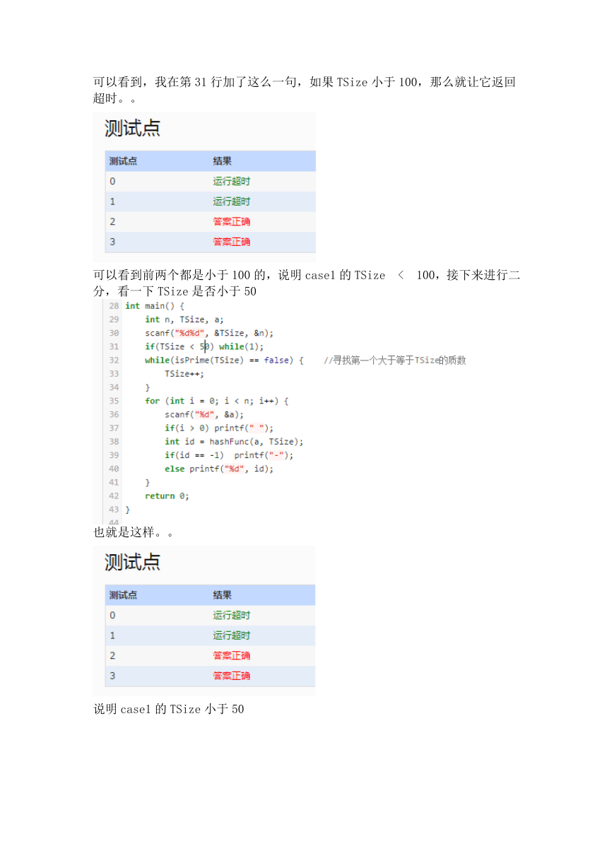614x868 pixels.
Task: Click line number 31 in the code gutter
Action: 114,346
